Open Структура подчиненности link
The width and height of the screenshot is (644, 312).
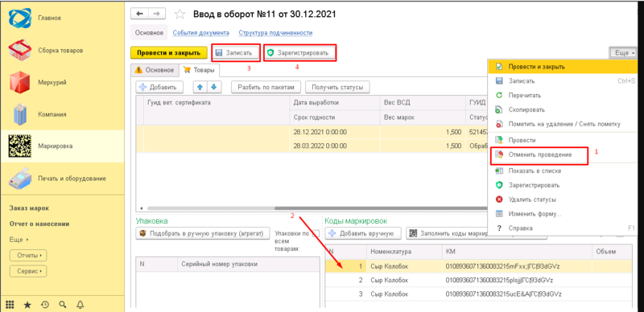point(275,33)
